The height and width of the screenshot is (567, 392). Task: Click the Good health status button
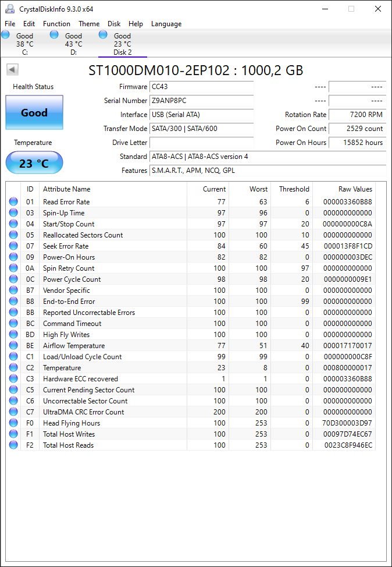pos(34,112)
